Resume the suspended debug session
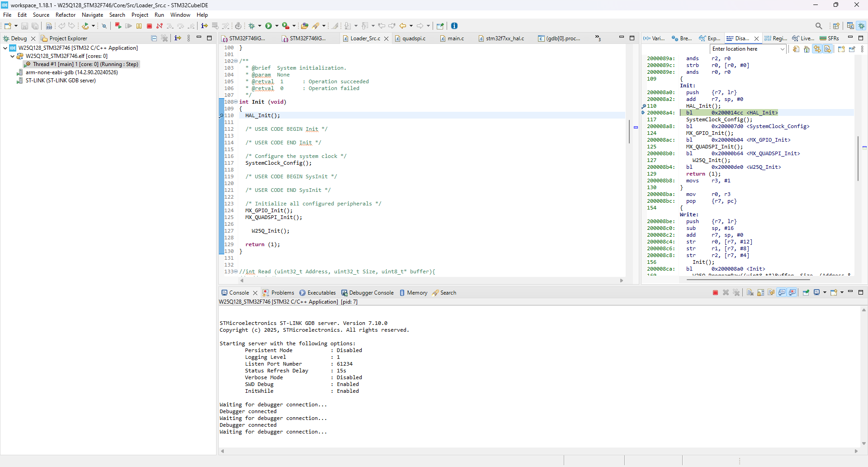 click(x=129, y=26)
